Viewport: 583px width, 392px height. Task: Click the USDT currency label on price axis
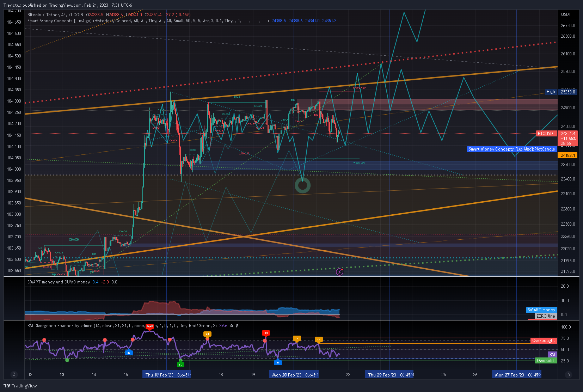(566, 14)
